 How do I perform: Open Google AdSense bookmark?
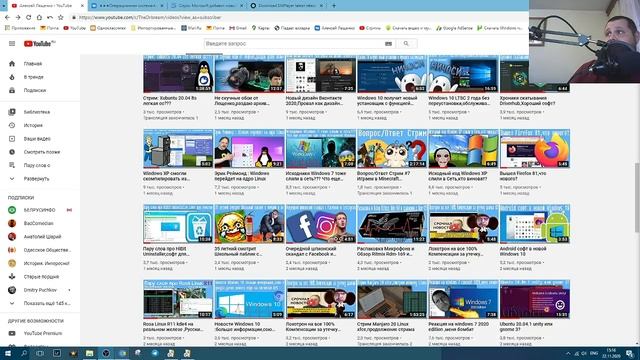[454, 28]
